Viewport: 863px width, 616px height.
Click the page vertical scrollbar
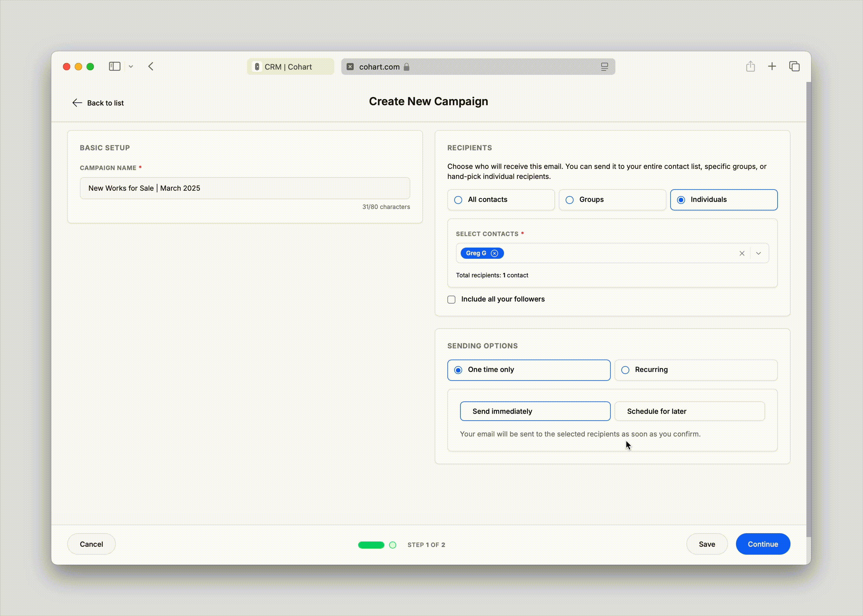pos(808,309)
